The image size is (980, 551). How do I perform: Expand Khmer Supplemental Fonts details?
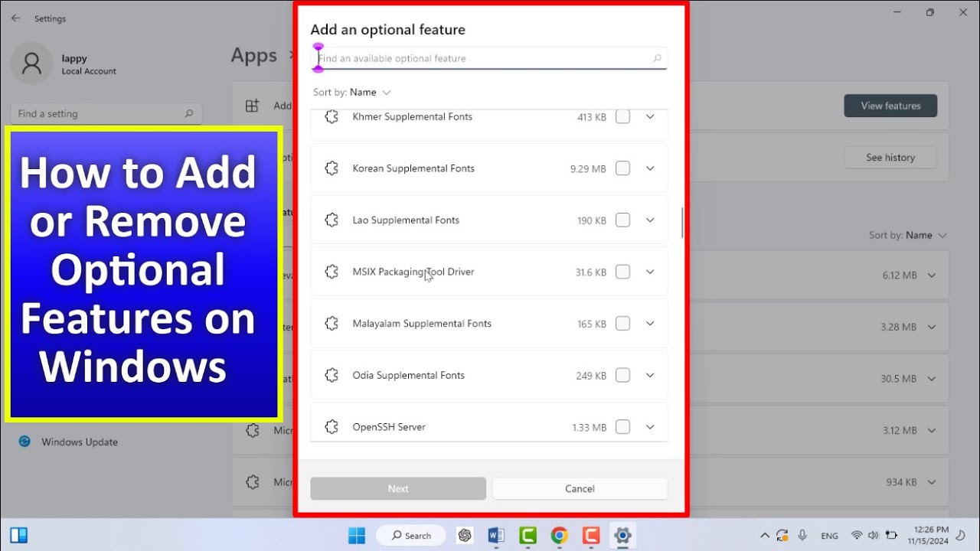(650, 117)
